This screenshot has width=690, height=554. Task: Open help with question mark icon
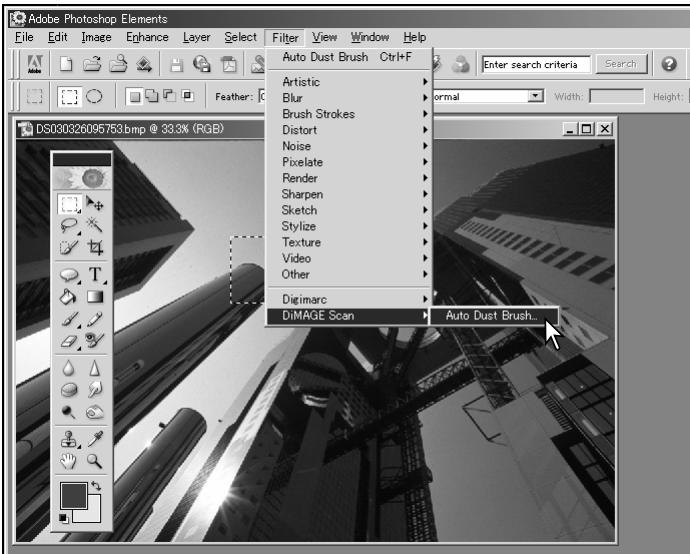tap(669, 64)
